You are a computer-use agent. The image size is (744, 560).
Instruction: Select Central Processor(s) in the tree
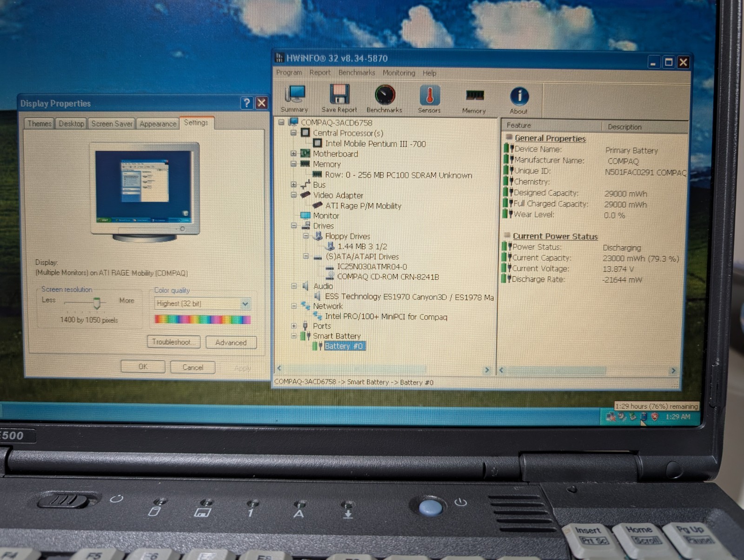(x=348, y=133)
